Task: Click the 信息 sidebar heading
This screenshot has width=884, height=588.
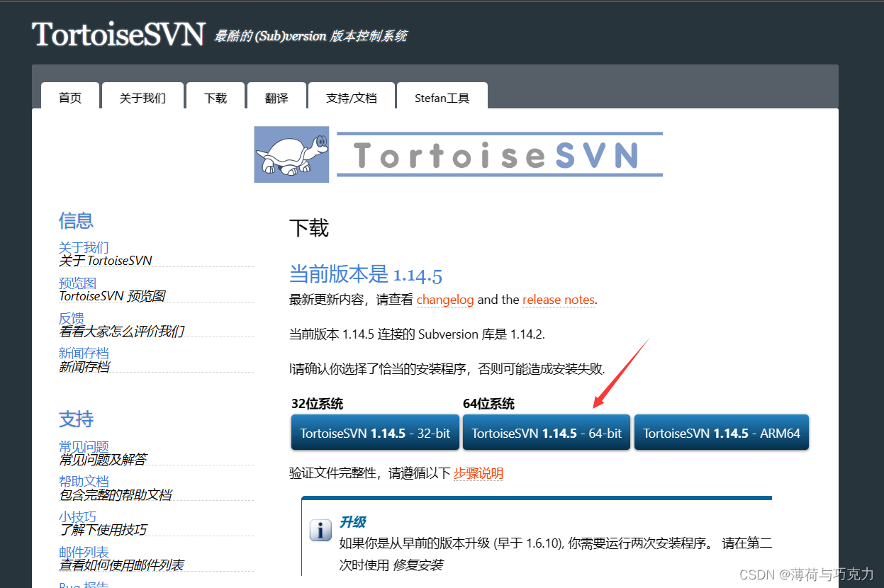Action: [x=76, y=220]
